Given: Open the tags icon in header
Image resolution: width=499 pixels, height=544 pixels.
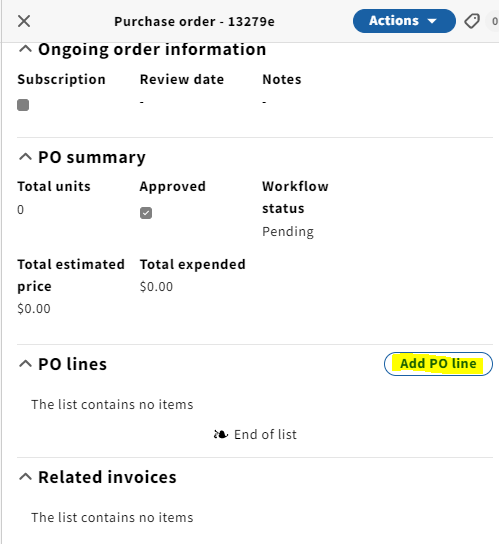Looking at the screenshot, I should (472, 21).
